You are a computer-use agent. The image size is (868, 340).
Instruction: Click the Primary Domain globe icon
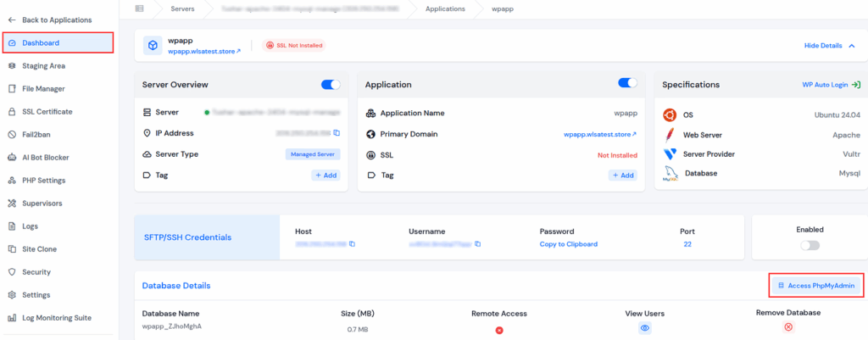371,134
